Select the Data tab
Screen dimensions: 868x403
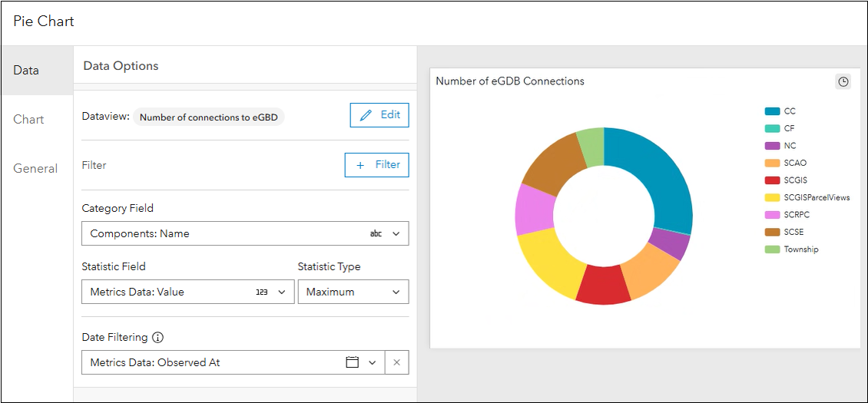point(26,71)
